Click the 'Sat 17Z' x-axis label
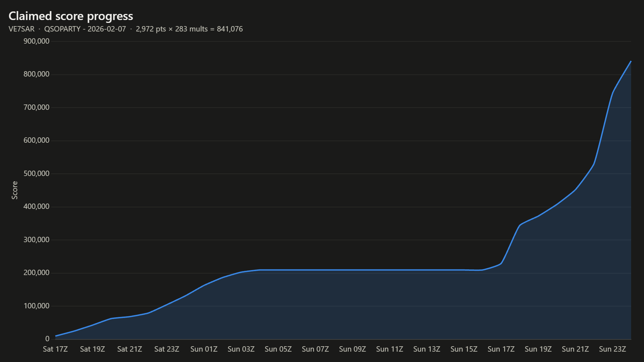This screenshot has width=644, height=362. (x=55, y=349)
